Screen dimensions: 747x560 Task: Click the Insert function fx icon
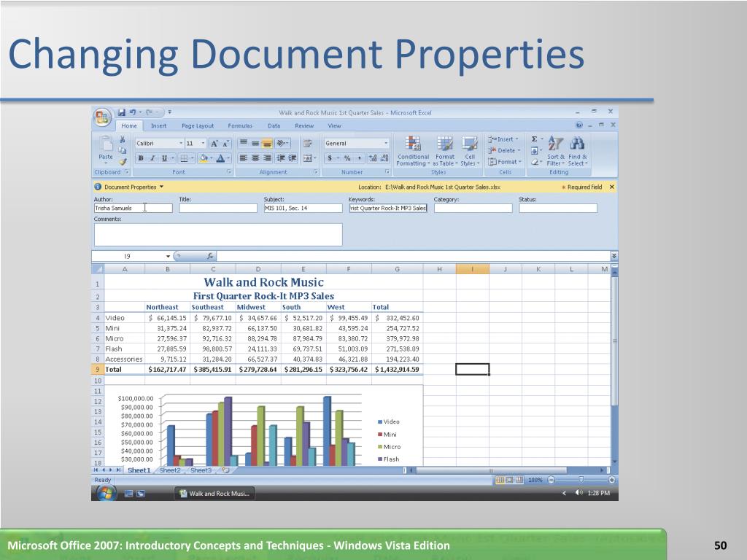[210, 256]
